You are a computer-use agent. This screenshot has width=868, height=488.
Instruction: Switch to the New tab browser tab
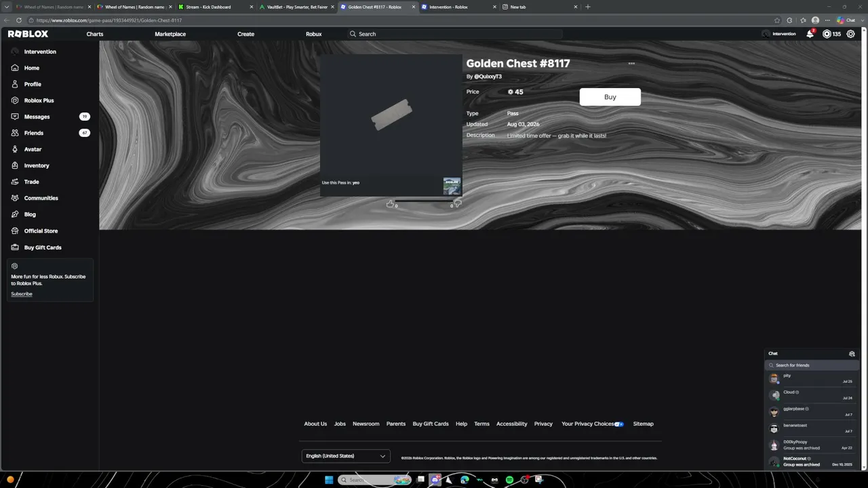(540, 7)
